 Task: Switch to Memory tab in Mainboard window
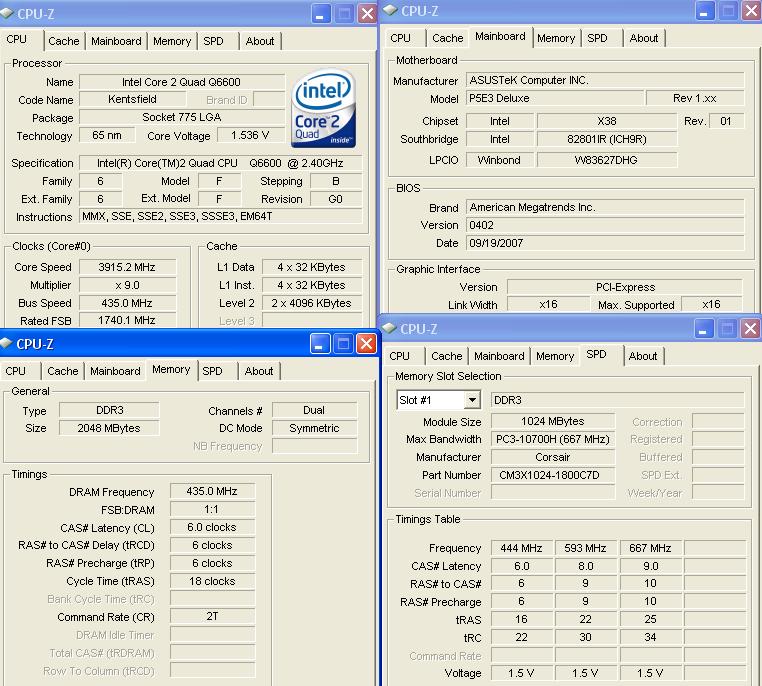[x=556, y=38]
